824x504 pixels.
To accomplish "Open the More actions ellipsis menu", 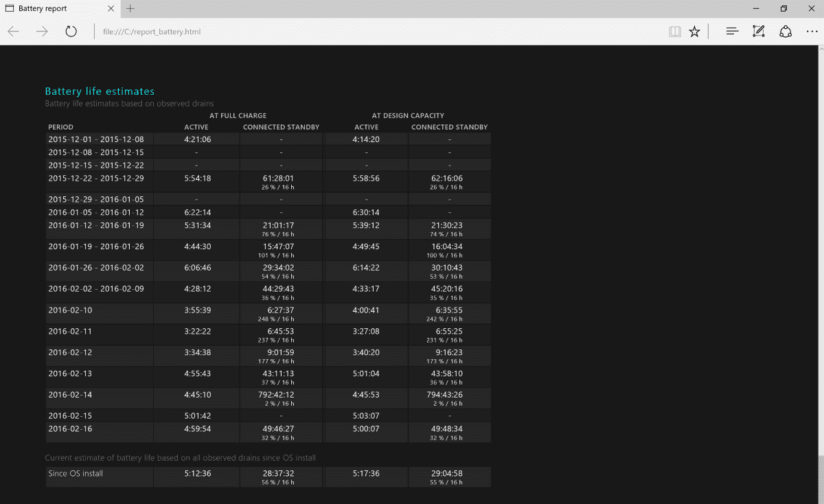I will click(812, 32).
